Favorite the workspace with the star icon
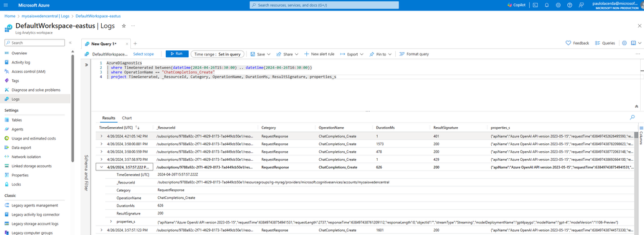This screenshot has width=644, height=235. [x=124, y=26]
